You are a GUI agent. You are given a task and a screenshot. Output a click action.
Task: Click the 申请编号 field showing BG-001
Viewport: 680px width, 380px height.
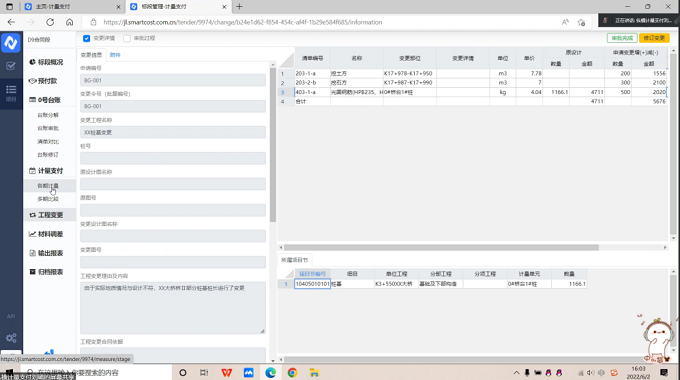click(x=173, y=80)
